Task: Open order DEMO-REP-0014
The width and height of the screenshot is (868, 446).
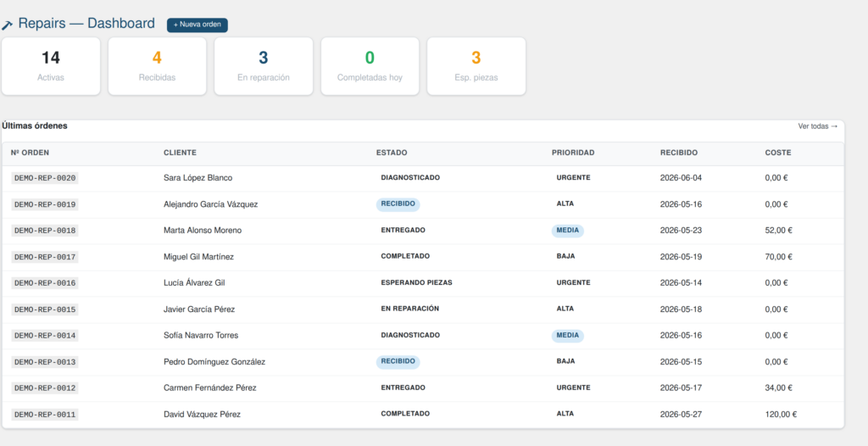Action: (x=45, y=336)
